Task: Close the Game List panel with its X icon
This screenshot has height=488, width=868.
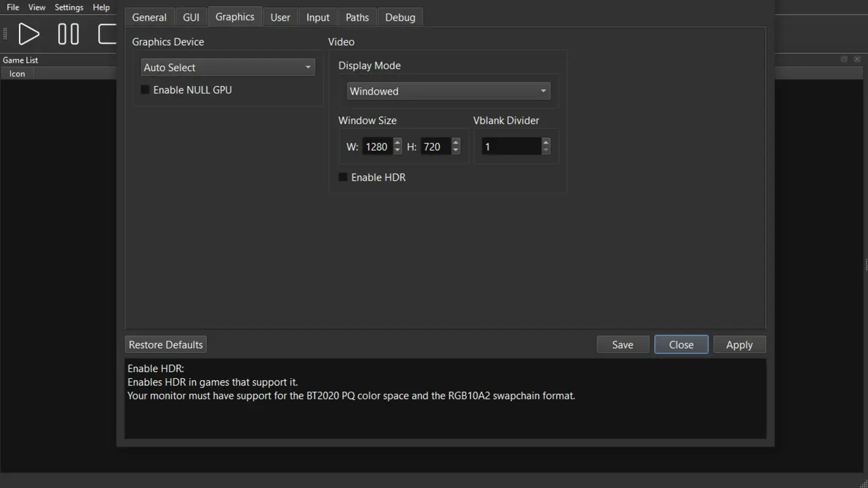Action: tap(857, 59)
